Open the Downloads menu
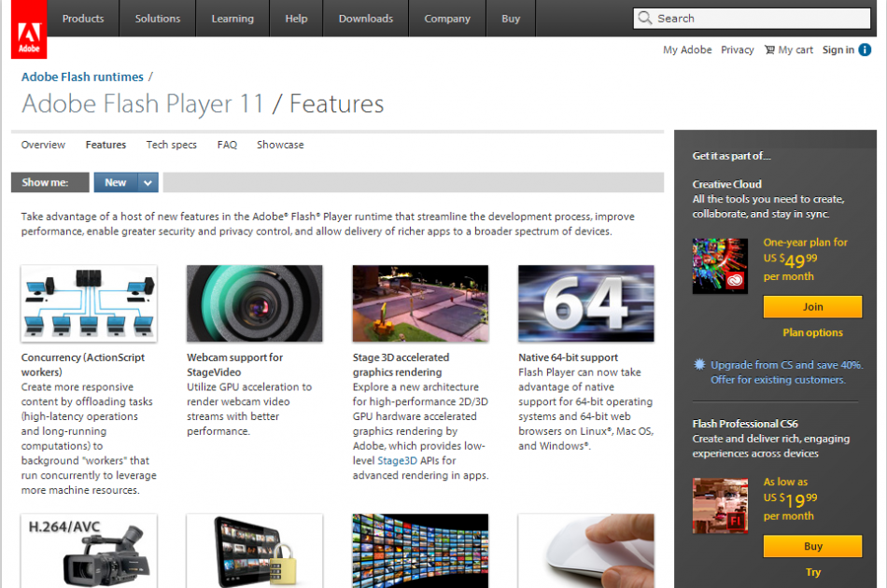This screenshot has width=887, height=588. (x=365, y=18)
